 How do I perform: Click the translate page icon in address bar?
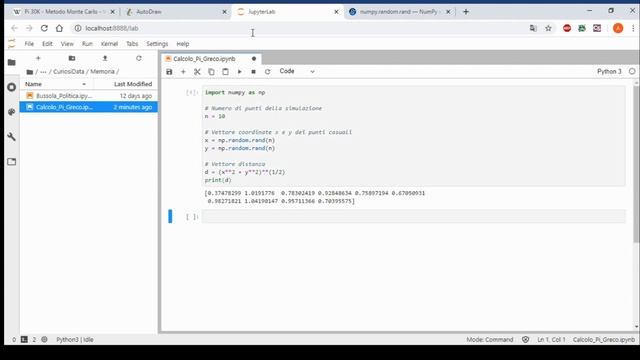[x=533, y=28]
